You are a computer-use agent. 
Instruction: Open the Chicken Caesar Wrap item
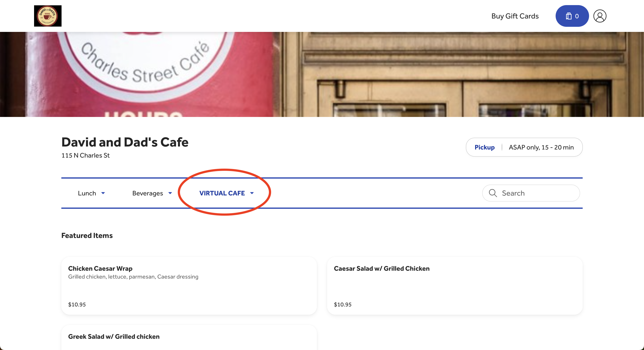pyautogui.click(x=189, y=286)
